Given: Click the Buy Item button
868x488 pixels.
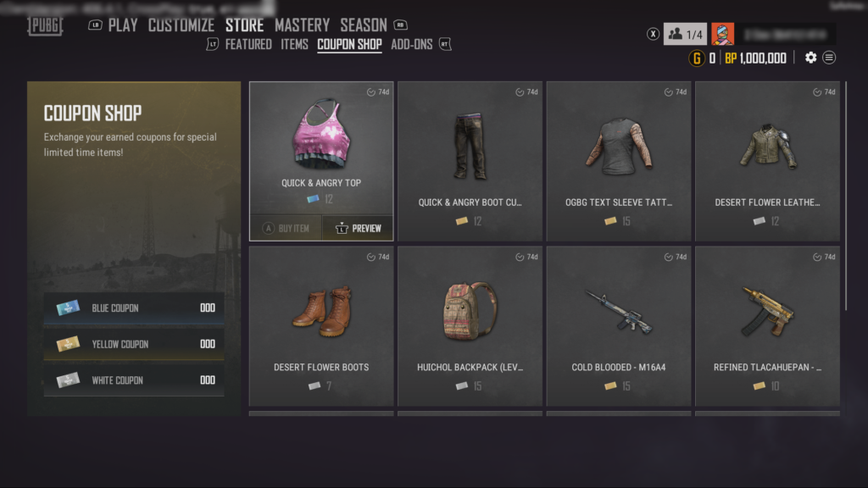Looking at the screenshot, I should pyautogui.click(x=287, y=228).
